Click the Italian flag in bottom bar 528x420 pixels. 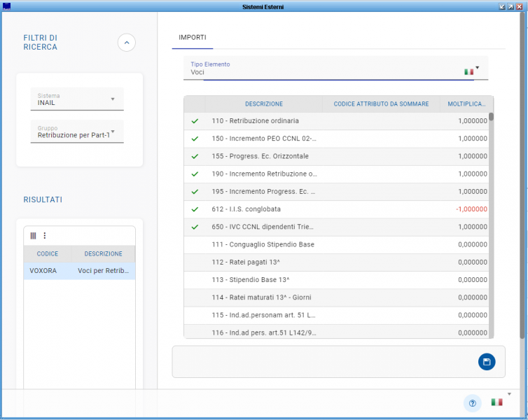pos(496,402)
